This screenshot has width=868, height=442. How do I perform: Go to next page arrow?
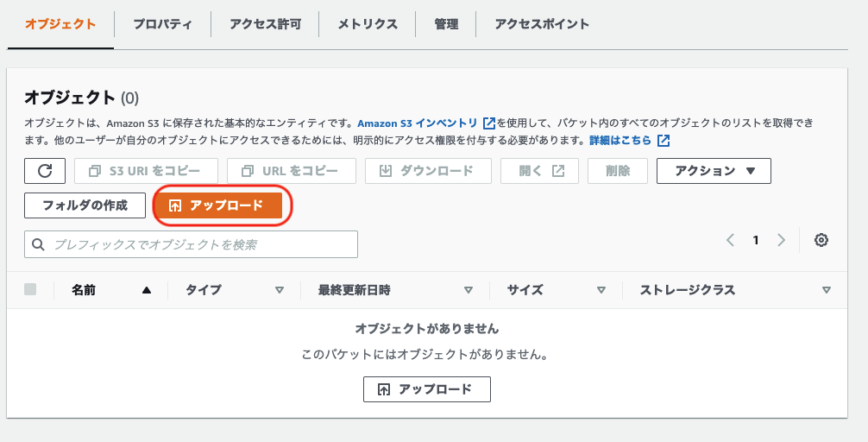point(781,241)
